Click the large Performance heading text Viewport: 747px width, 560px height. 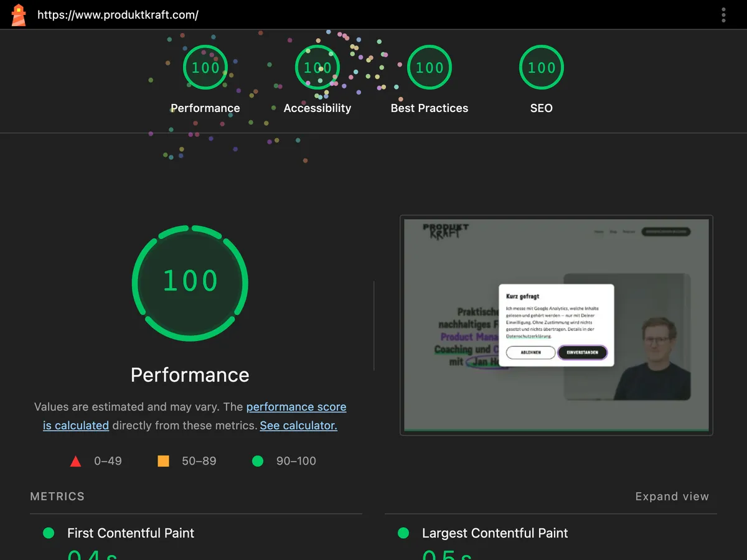pos(190,375)
